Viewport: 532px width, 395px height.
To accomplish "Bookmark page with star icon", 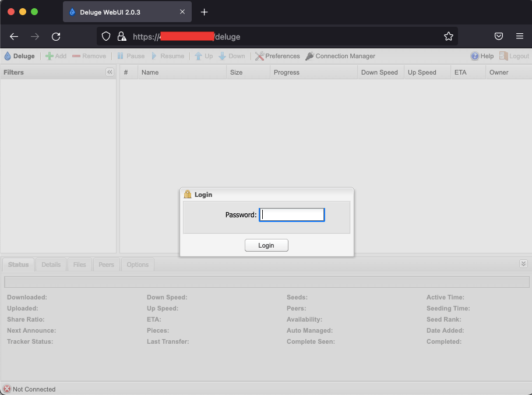I will (x=449, y=36).
